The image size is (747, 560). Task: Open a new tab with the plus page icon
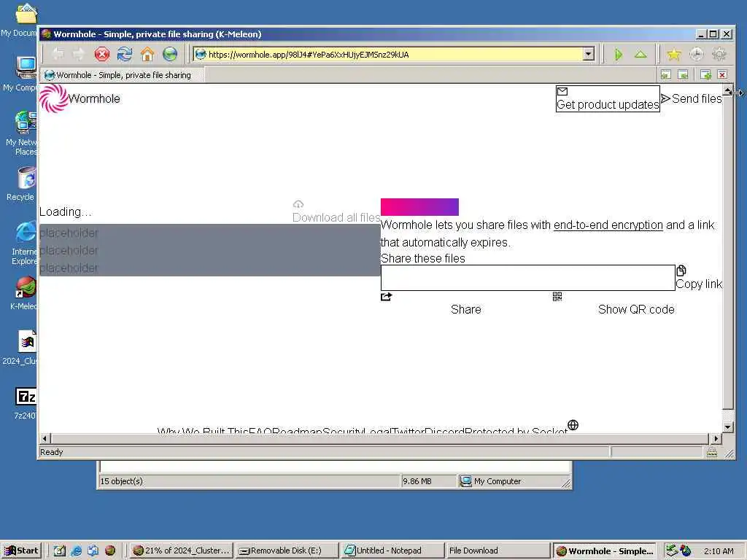705,75
